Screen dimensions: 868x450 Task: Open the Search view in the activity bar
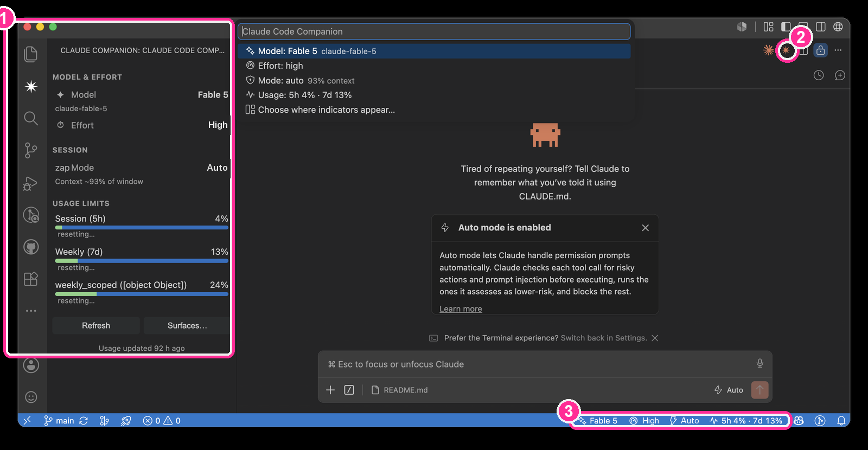click(x=31, y=118)
